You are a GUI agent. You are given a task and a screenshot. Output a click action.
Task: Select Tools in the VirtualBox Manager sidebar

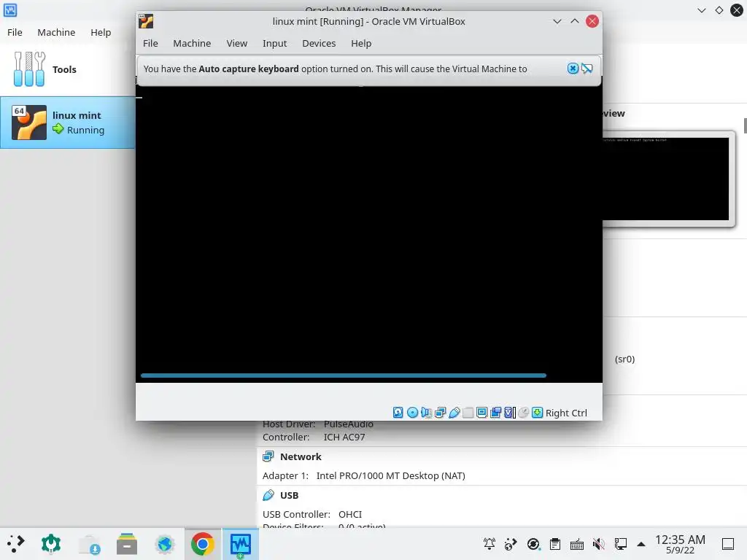coord(68,69)
